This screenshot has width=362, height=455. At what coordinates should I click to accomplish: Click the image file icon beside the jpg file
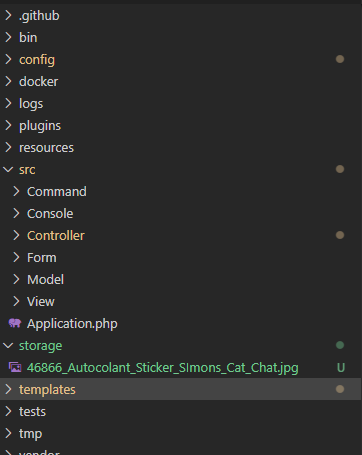(15, 367)
